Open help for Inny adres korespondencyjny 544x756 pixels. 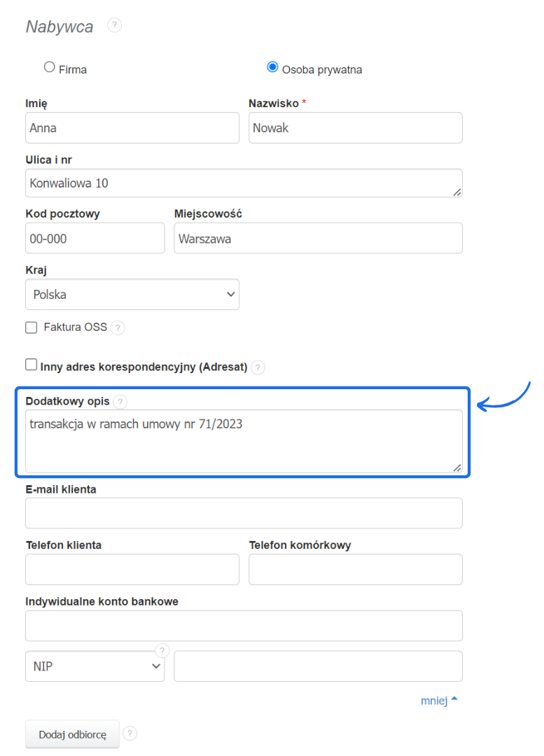[x=258, y=367]
